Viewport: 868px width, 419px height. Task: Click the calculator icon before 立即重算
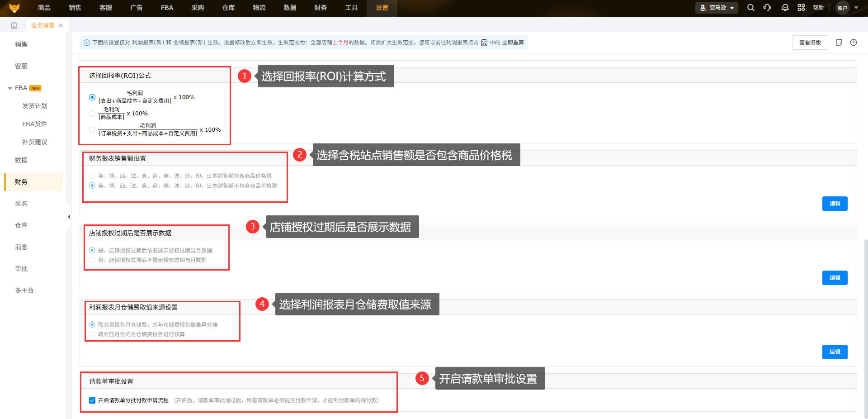484,43
